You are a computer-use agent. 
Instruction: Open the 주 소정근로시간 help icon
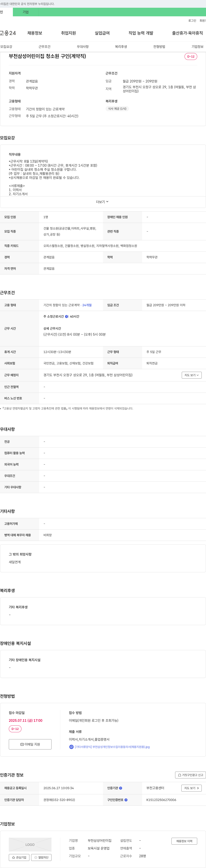[66, 317]
